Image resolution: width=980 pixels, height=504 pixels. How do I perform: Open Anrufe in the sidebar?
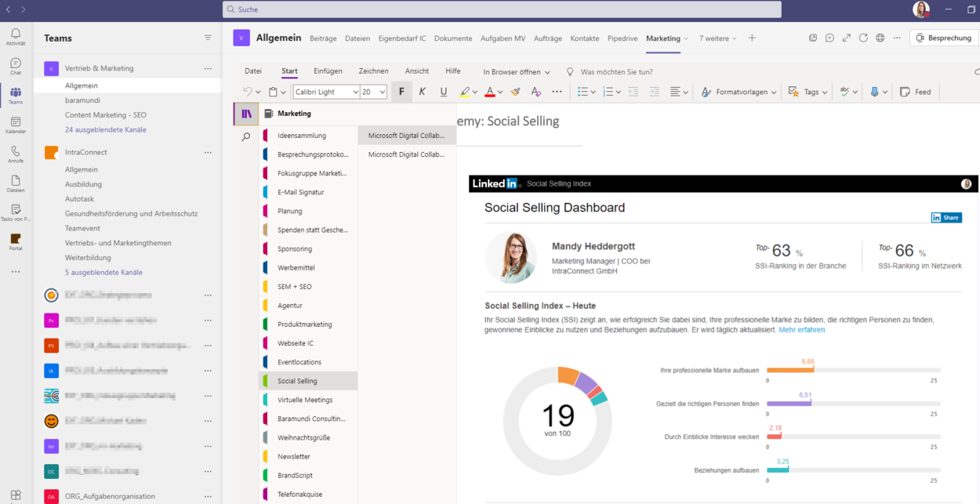16,154
